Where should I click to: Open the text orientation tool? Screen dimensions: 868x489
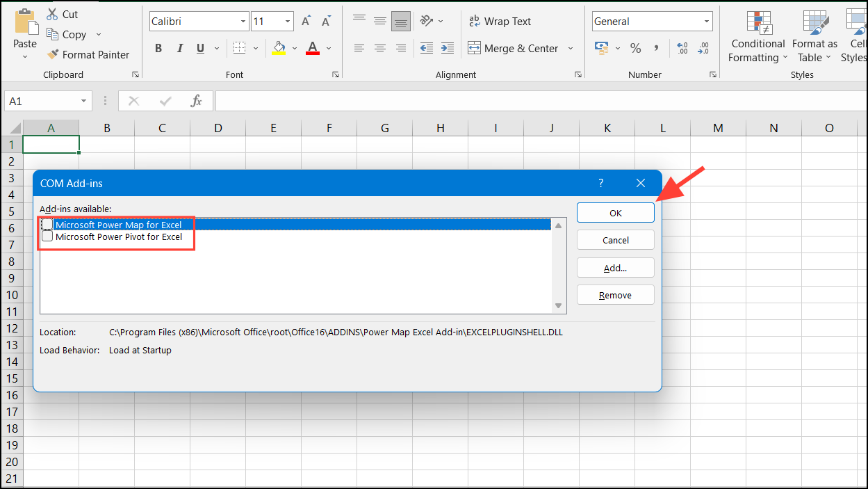pyautogui.click(x=427, y=21)
